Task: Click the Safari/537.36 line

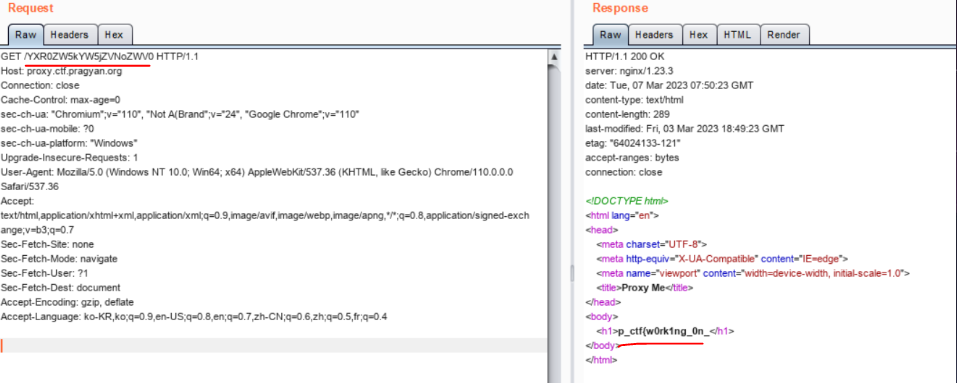Action: [29, 187]
